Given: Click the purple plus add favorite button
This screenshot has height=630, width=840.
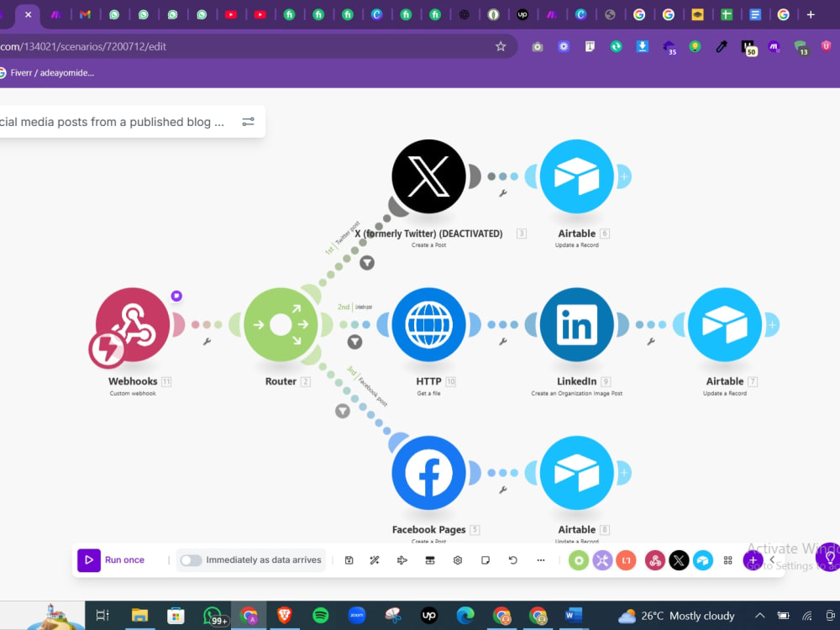Looking at the screenshot, I should pos(753,560).
